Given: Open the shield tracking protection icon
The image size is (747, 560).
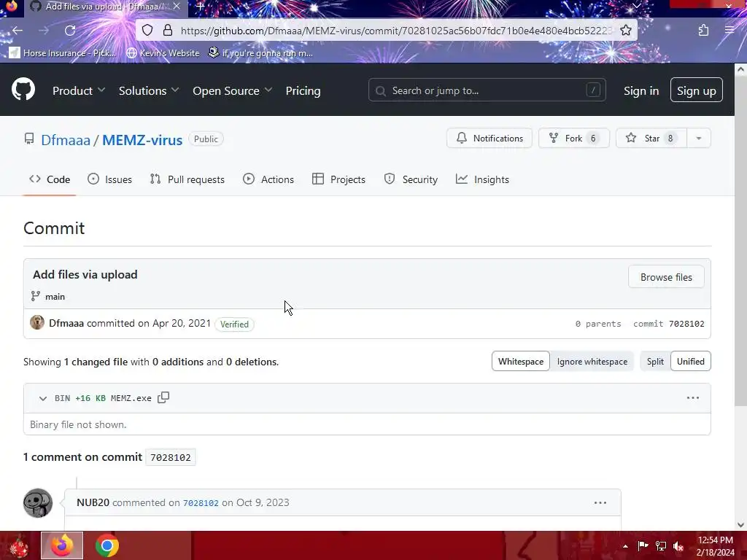Looking at the screenshot, I should [147, 31].
